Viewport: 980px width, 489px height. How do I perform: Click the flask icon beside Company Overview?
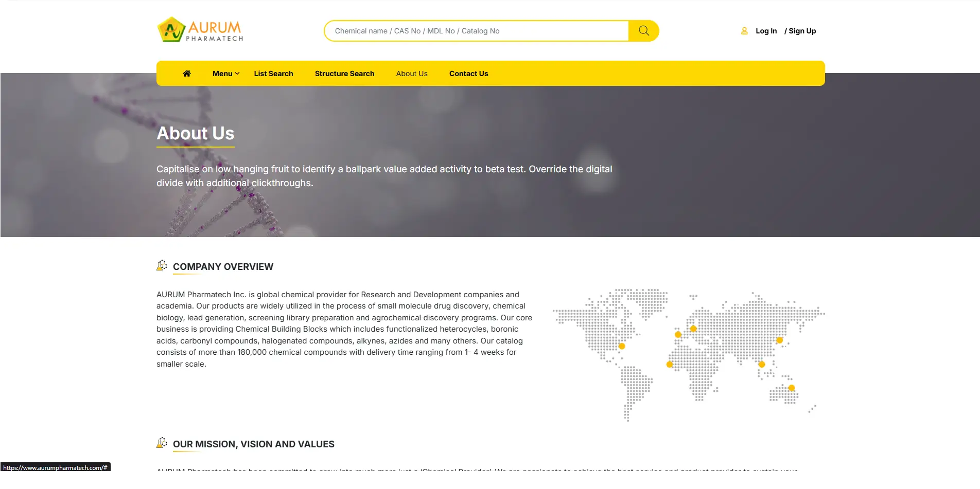[162, 266]
